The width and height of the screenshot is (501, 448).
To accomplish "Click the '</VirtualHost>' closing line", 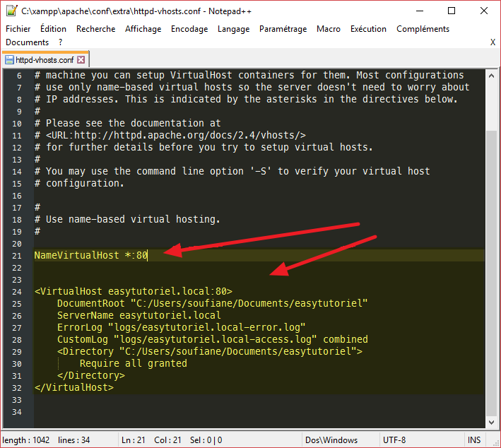I will point(73,388).
